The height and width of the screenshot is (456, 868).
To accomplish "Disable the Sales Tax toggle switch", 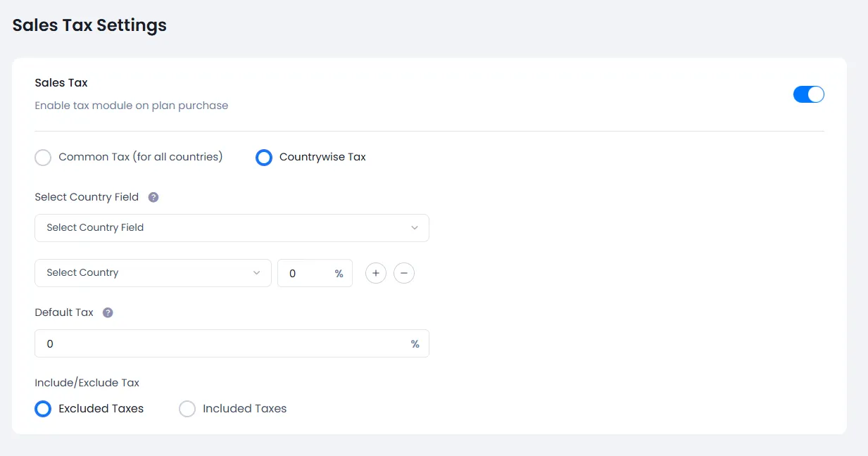I will (x=808, y=94).
